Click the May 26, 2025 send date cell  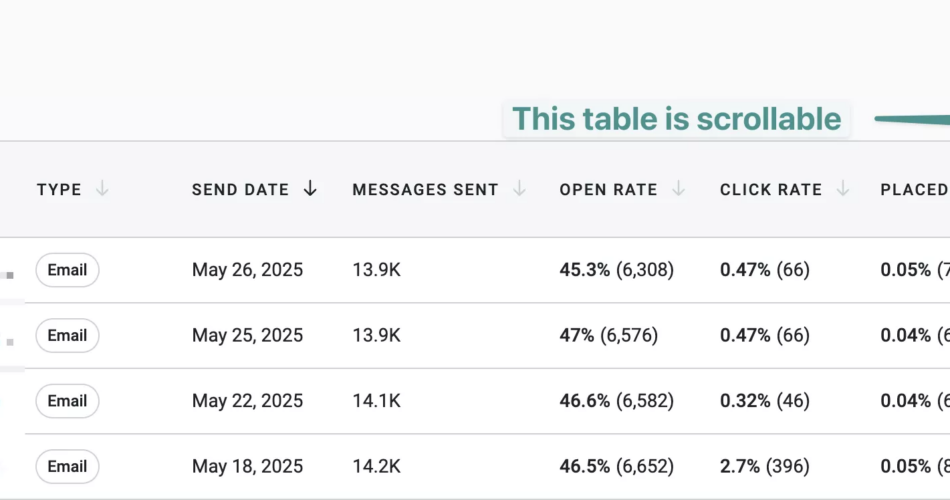click(247, 270)
